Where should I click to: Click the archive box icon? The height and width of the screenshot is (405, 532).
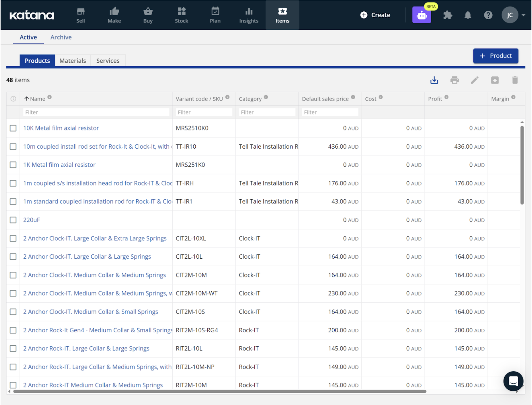point(495,80)
